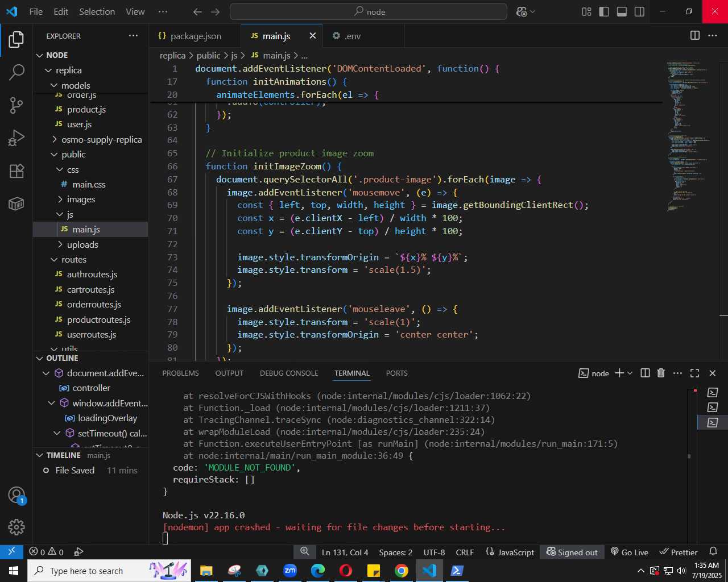Open the File menu

click(36, 11)
